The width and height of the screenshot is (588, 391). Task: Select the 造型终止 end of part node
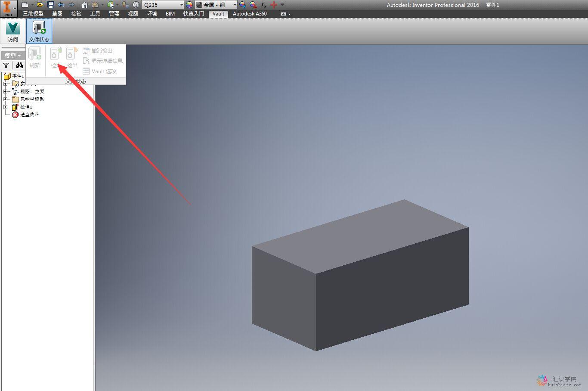(x=26, y=115)
